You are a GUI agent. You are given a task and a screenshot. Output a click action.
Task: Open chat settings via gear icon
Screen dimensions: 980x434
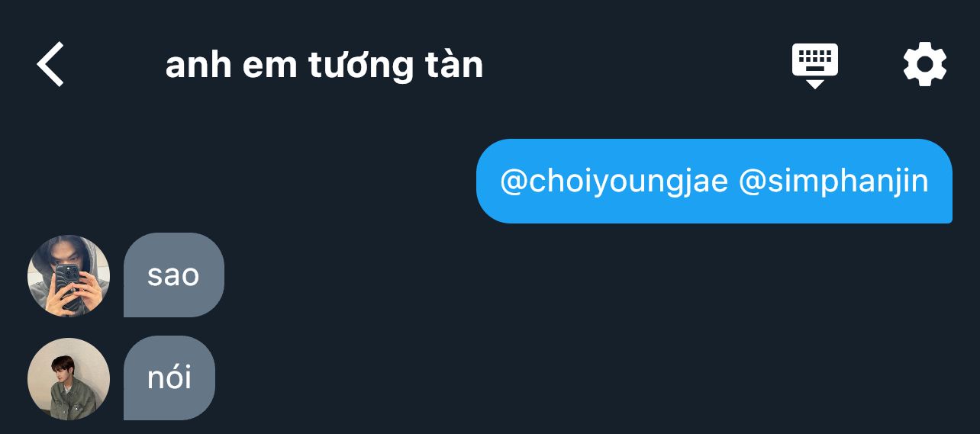[925, 64]
